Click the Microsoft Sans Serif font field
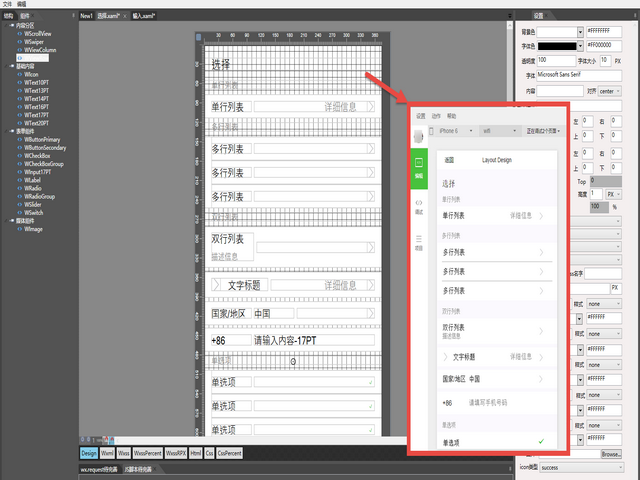The height and width of the screenshot is (480, 640). (x=579, y=74)
